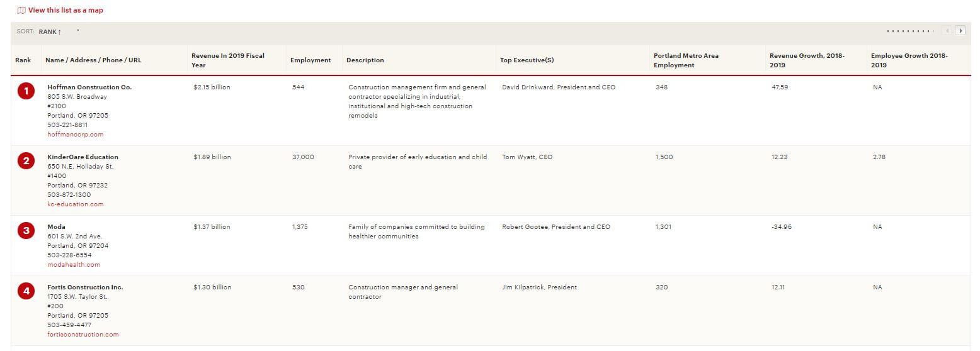Select the rank 2 red circle badge
The image size is (980, 351).
(x=26, y=162)
